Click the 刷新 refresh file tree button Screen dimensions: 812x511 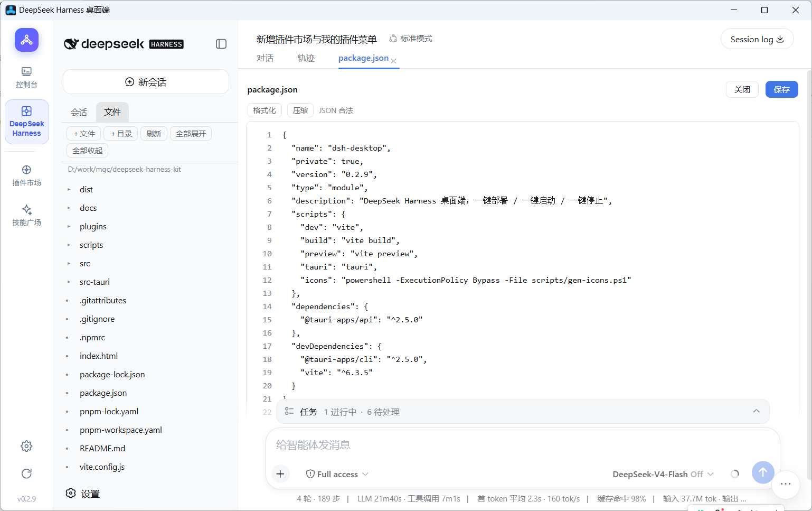click(154, 134)
